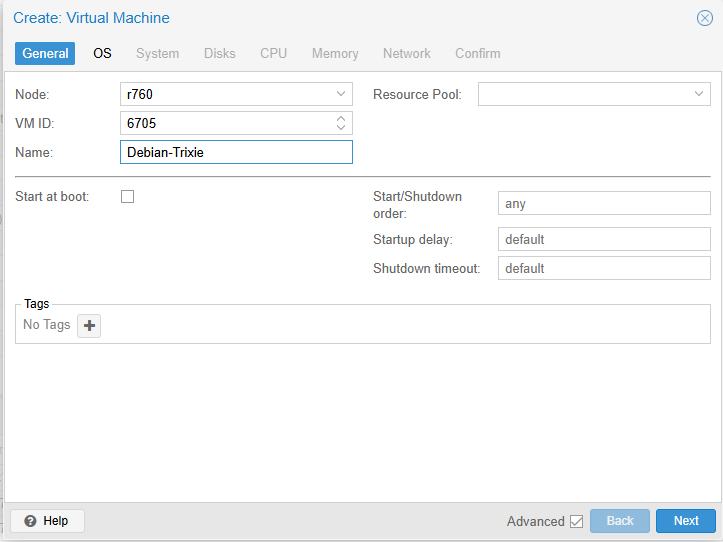Switch to the OS tab

[102, 53]
